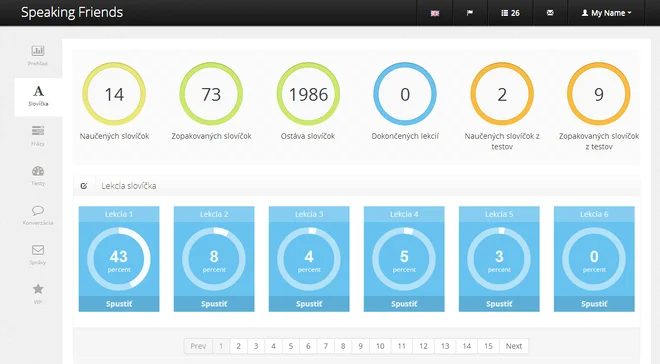
Task: Click the Speaking Friends brand title
Action: point(72,12)
